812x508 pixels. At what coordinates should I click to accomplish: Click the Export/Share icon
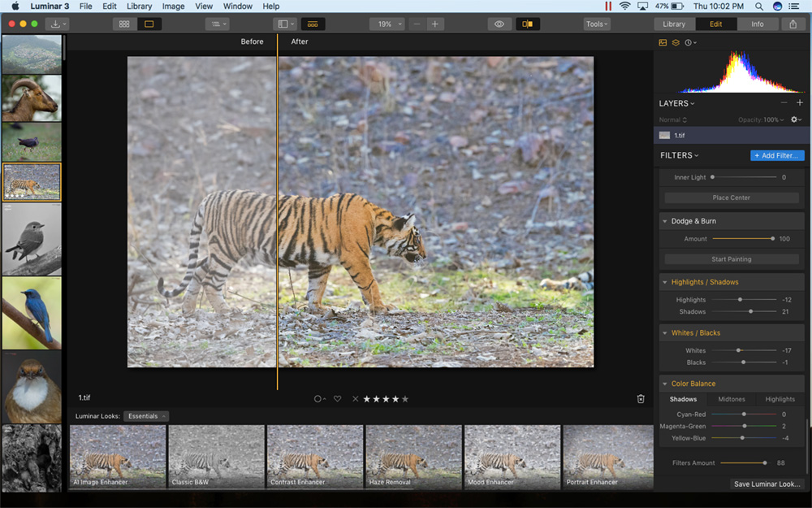point(793,24)
